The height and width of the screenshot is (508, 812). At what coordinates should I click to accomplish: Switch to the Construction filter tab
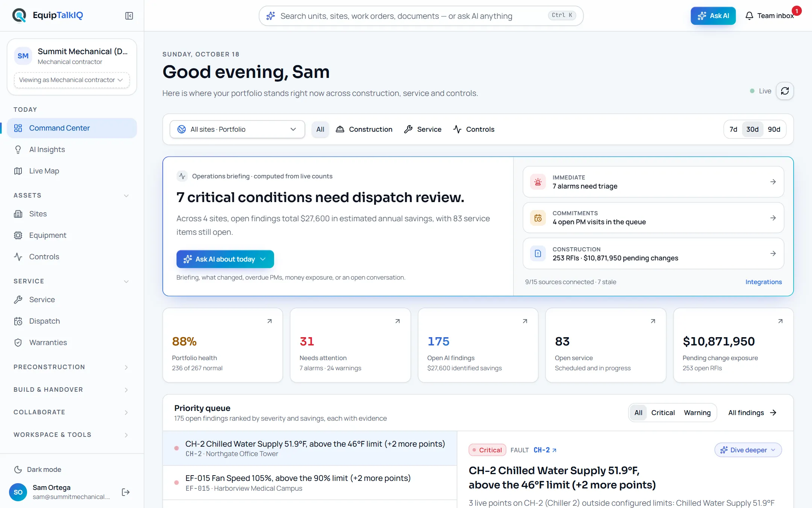point(364,129)
